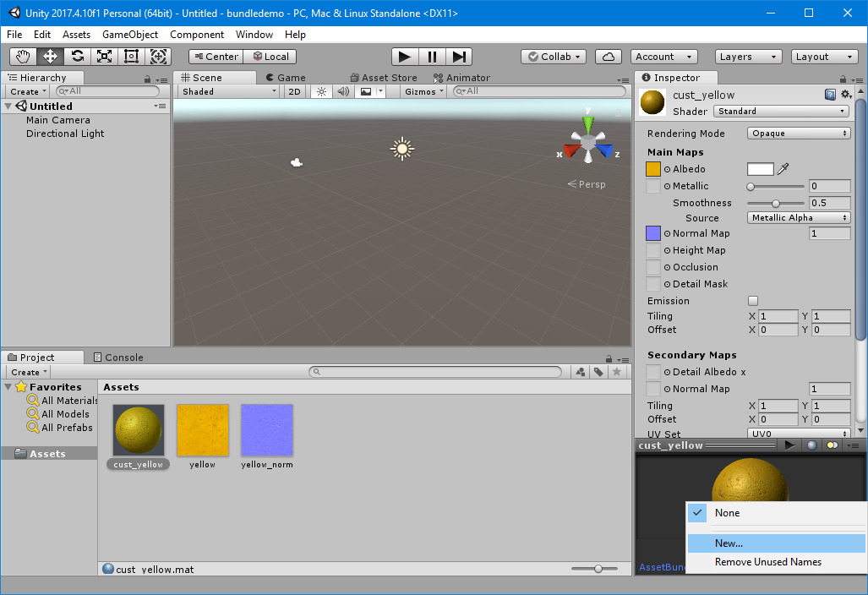Image resolution: width=868 pixels, height=595 pixels.
Task: Toggle scene lighting sun icon
Action: [322, 91]
